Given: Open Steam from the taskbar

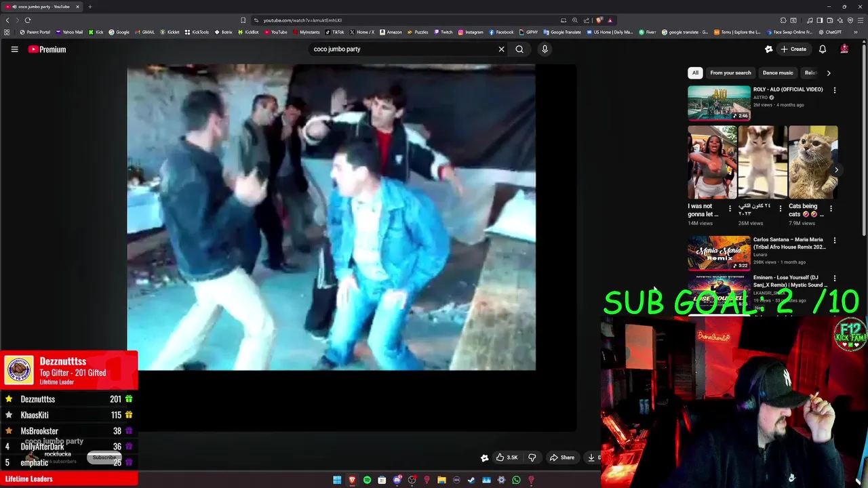Looking at the screenshot, I should (471, 480).
